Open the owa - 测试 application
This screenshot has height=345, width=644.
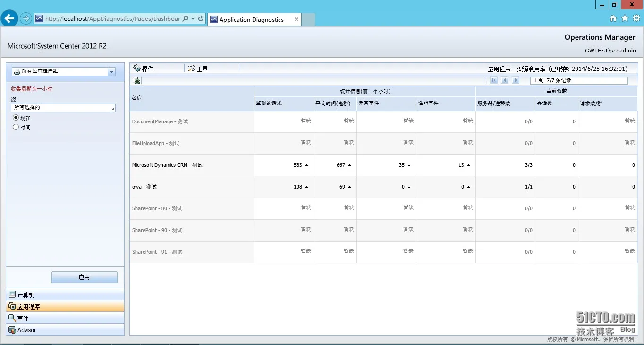point(144,187)
